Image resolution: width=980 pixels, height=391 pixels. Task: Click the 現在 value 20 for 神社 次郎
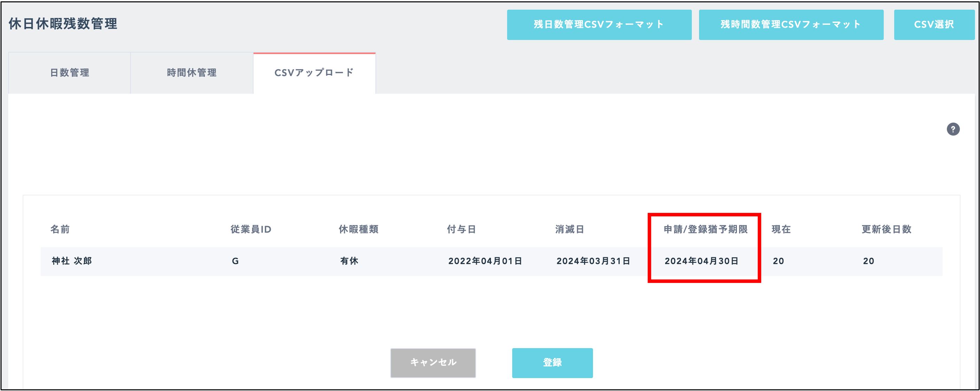[x=778, y=261]
